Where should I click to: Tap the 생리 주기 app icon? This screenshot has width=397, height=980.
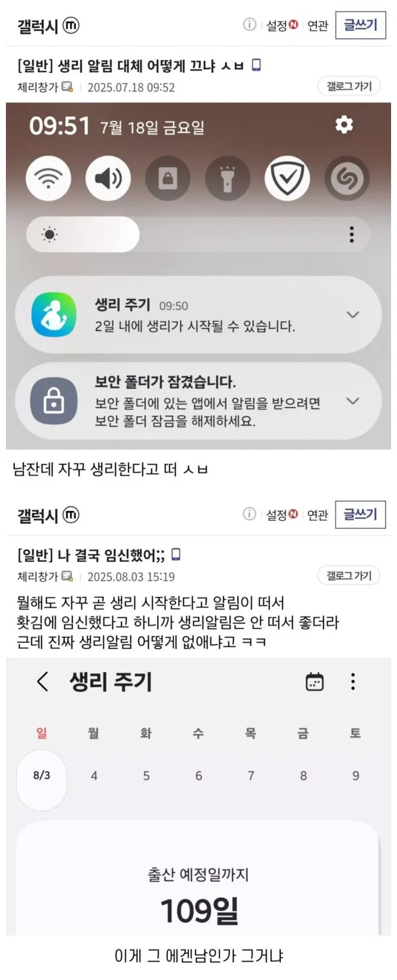point(54,315)
